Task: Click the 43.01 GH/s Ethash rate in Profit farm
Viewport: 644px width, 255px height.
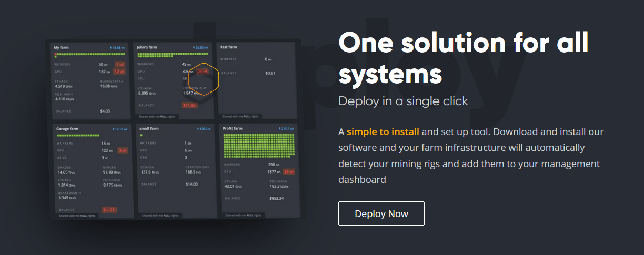Action: [x=234, y=186]
